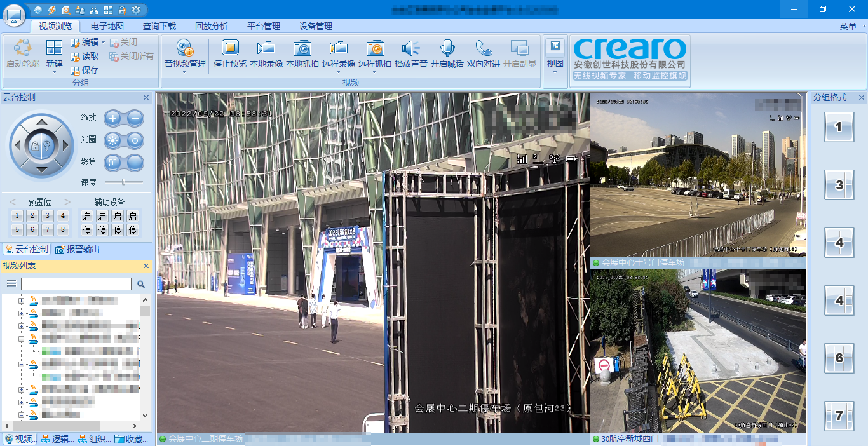Choose the 6-pane group layout button
Screen dimensions: 868x446
[x=839, y=358]
